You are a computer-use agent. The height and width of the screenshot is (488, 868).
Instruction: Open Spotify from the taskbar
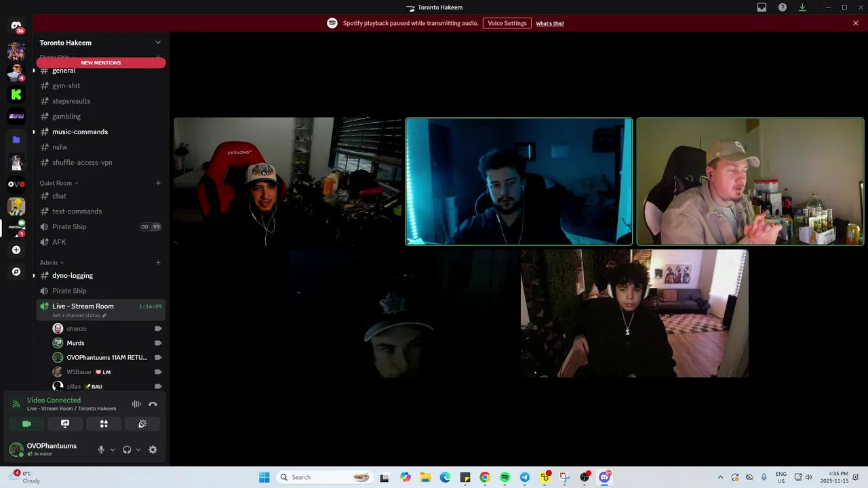point(505,477)
